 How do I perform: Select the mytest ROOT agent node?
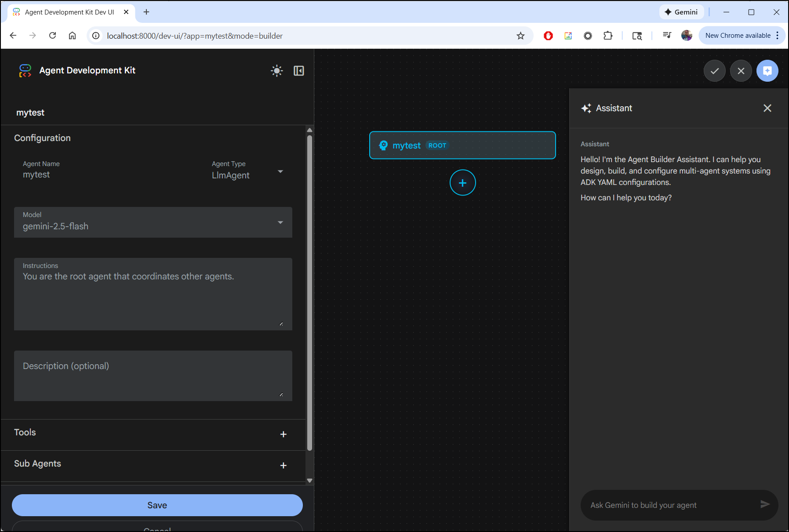click(462, 145)
